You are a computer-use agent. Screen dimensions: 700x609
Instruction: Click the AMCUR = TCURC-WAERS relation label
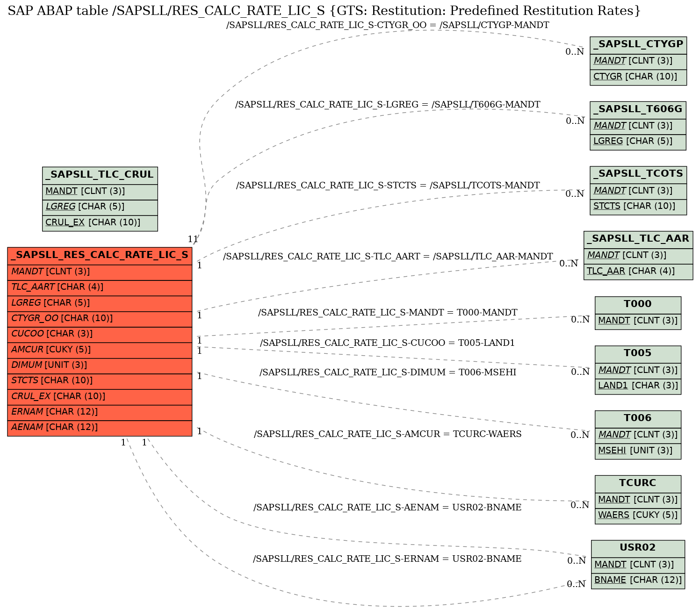click(x=388, y=434)
